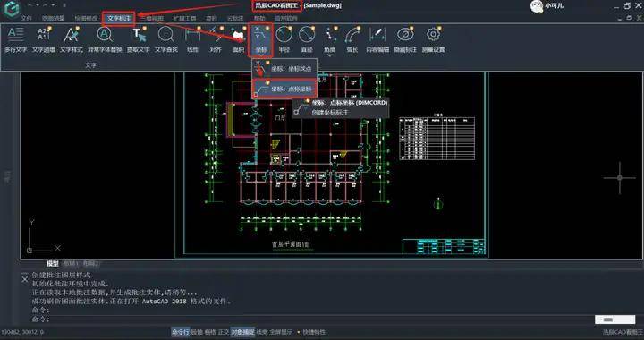
Task: Expand the 角度 angle tool dropdown arrow
Action: 329,55
